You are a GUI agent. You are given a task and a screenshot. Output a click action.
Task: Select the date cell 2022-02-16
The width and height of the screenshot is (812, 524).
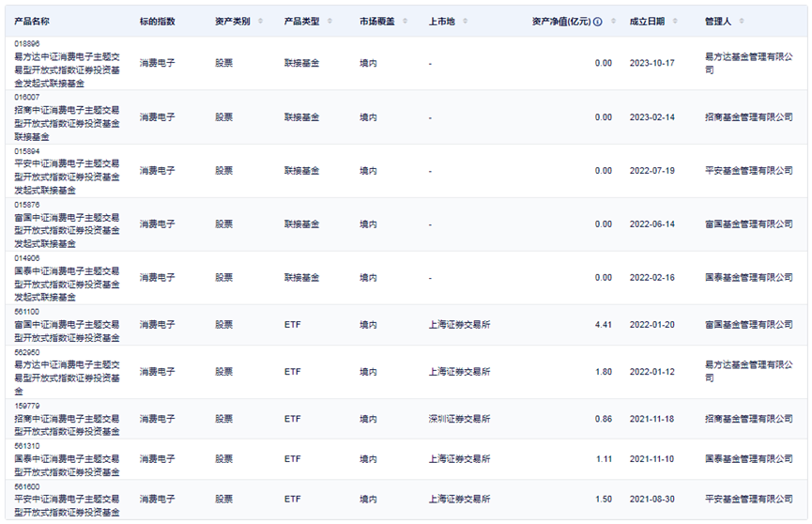[652, 277]
